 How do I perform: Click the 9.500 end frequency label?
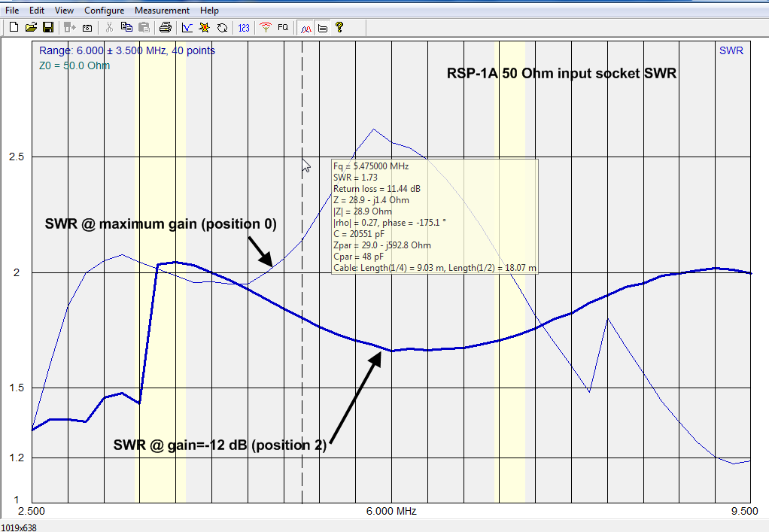tap(744, 511)
